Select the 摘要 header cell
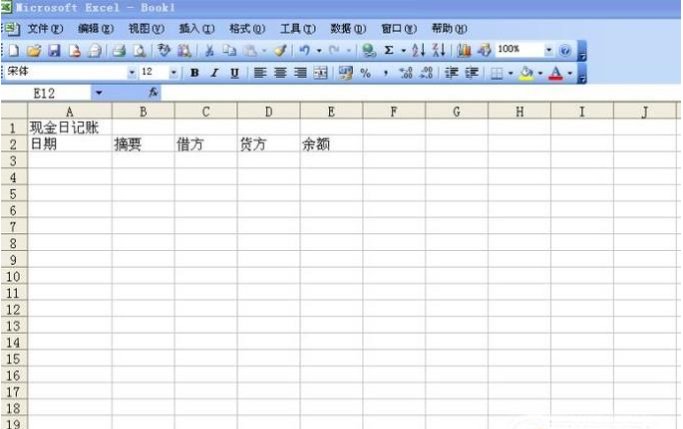The image size is (683, 429). pyautogui.click(x=143, y=144)
